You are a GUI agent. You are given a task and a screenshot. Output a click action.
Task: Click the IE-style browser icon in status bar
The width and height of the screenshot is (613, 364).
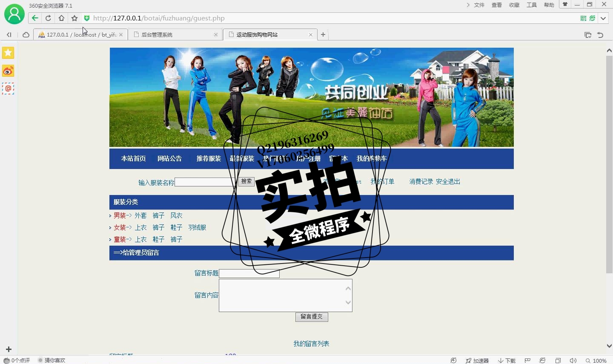pyautogui.click(x=543, y=361)
